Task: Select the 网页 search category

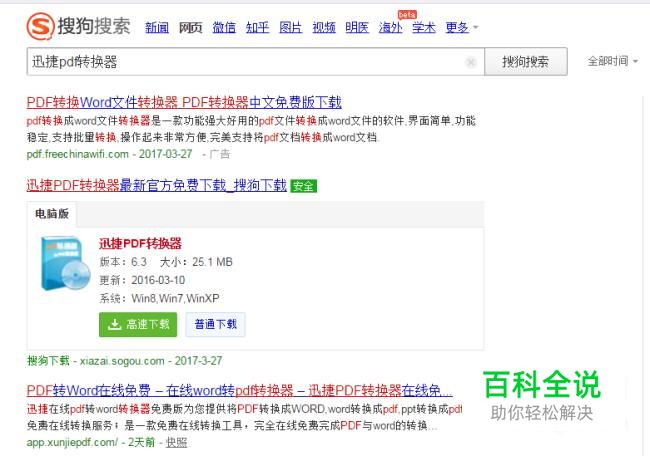Action: [190, 28]
